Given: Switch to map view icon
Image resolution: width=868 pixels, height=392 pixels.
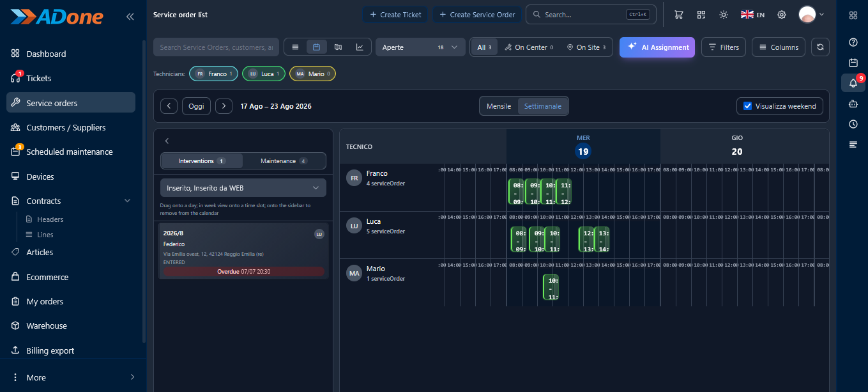Looking at the screenshot, I should pos(338,47).
